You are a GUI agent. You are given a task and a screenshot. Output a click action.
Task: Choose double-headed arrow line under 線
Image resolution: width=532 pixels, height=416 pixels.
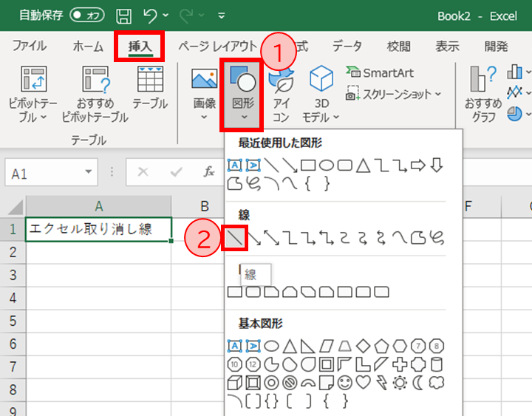tap(271, 237)
